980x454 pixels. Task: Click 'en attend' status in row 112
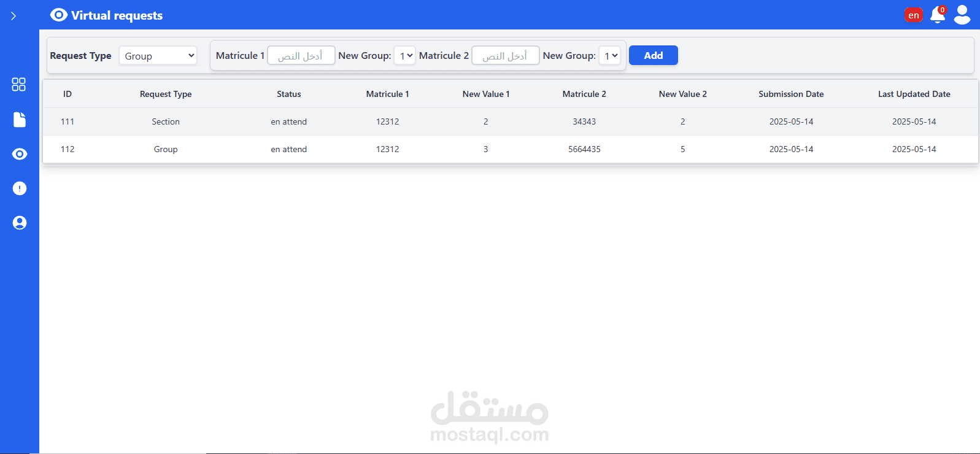pos(289,149)
